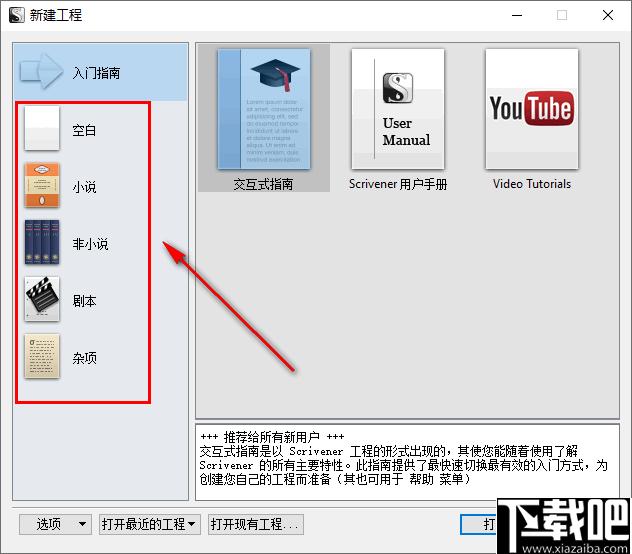The width and height of the screenshot is (632, 554).
Task: Minimize the 新建工程 window
Action: [x=517, y=15]
